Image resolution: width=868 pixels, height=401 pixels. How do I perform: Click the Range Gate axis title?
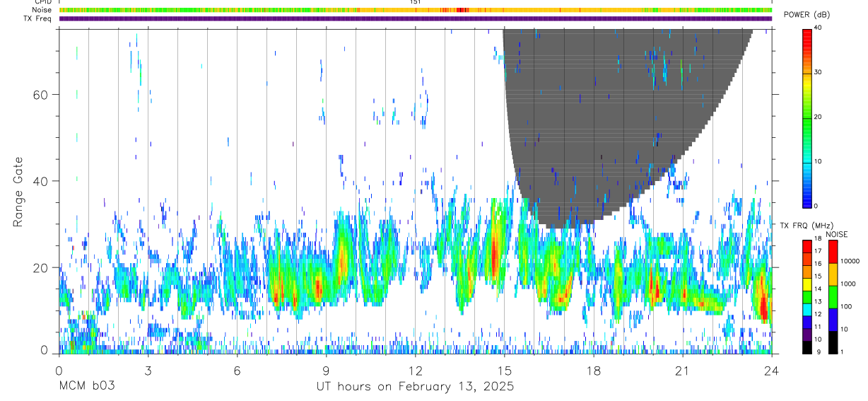click(18, 192)
